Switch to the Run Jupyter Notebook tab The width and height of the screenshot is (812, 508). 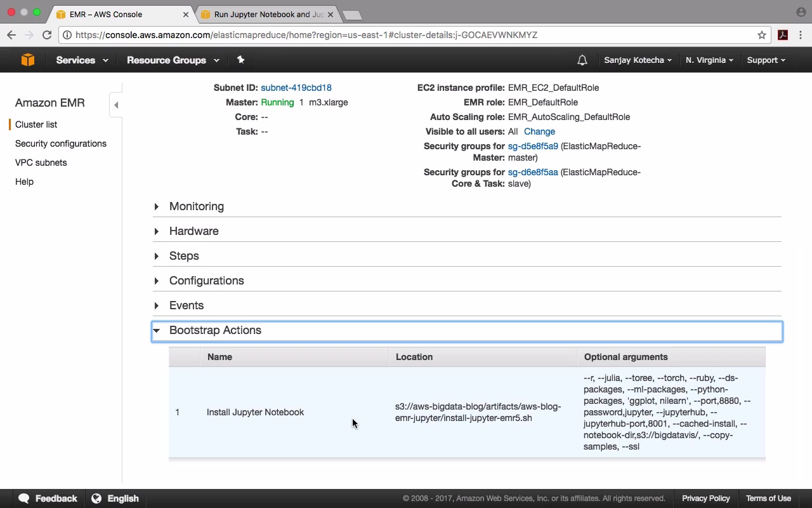268,14
